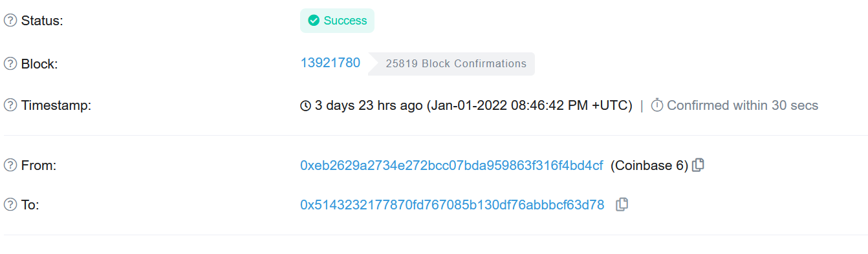Click the green checkmark in the Success badge
Viewport: 868px width, 254px height.
pyautogui.click(x=314, y=21)
